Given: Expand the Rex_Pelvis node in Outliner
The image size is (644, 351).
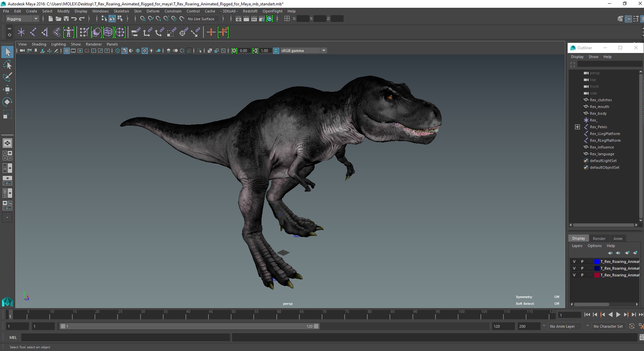Looking at the screenshot, I should (577, 127).
